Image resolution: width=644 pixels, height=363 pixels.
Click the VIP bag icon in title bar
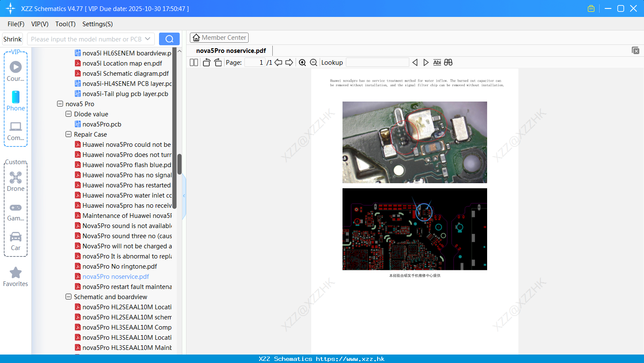(x=591, y=8)
